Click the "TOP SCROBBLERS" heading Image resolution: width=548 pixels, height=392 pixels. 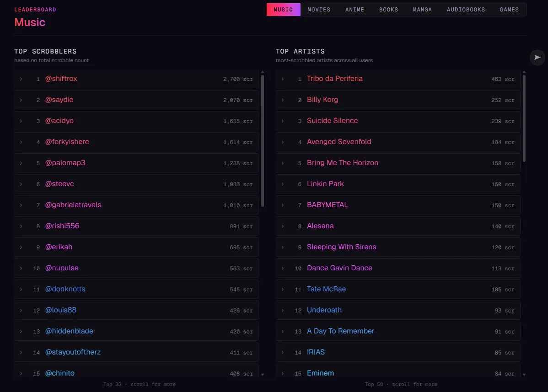[x=45, y=51]
